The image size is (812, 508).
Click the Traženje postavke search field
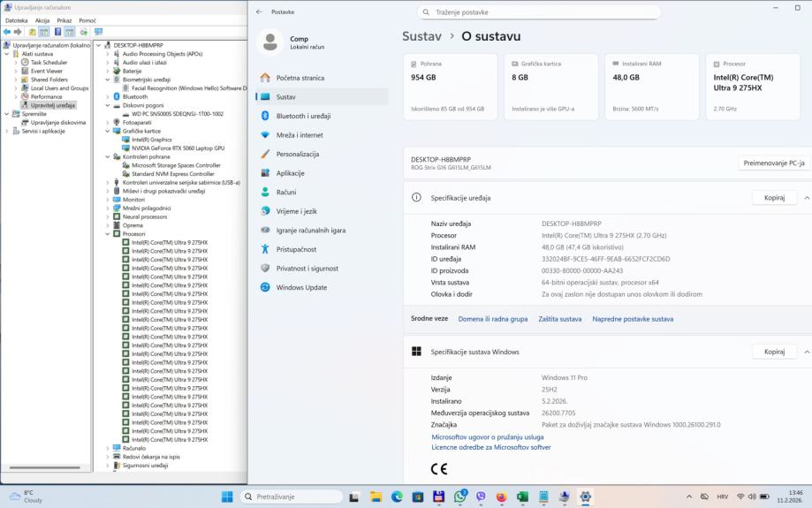[x=539, y=12]
